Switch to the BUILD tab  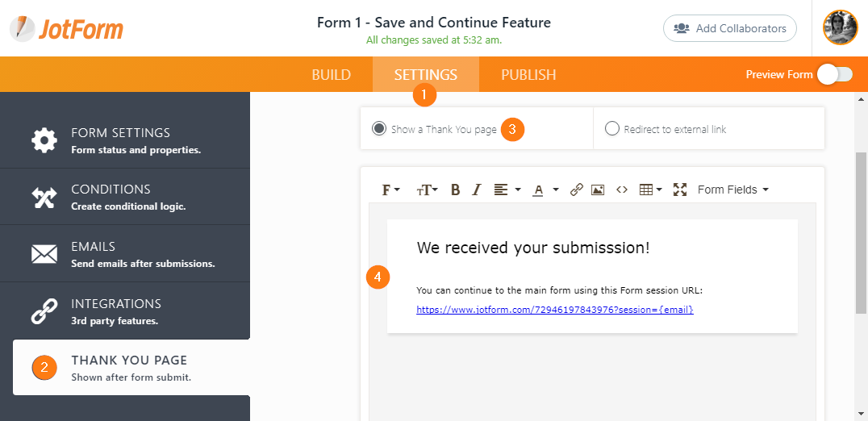331,75
